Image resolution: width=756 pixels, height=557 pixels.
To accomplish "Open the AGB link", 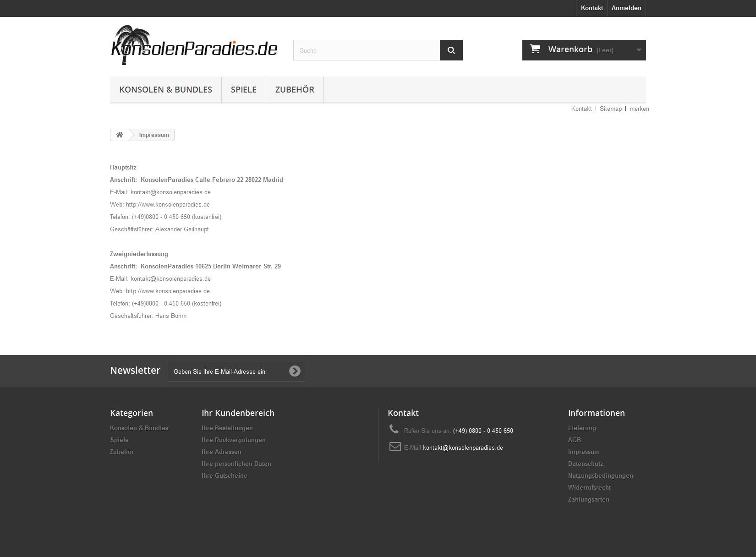I will point(575,440).
